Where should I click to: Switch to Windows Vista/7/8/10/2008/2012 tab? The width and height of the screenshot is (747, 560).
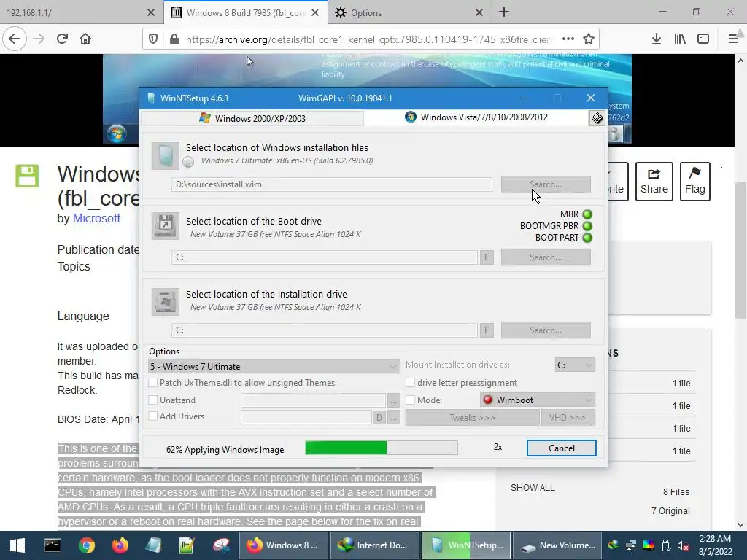coord(476,117)
